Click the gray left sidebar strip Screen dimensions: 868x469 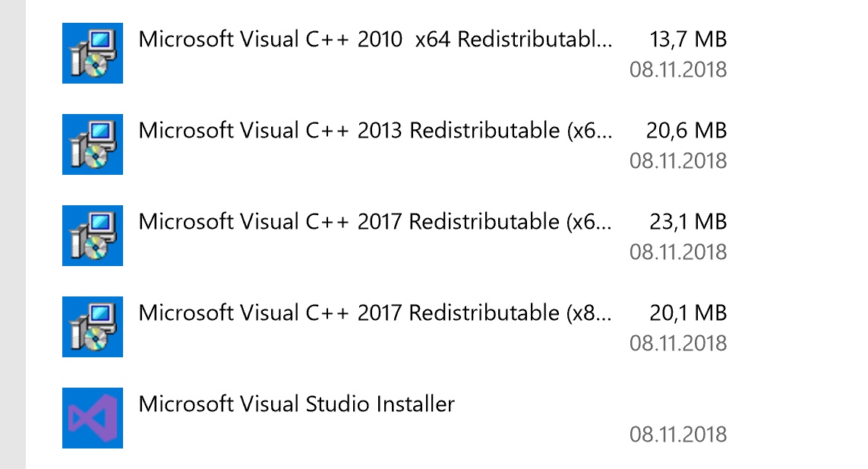point(13,234)
